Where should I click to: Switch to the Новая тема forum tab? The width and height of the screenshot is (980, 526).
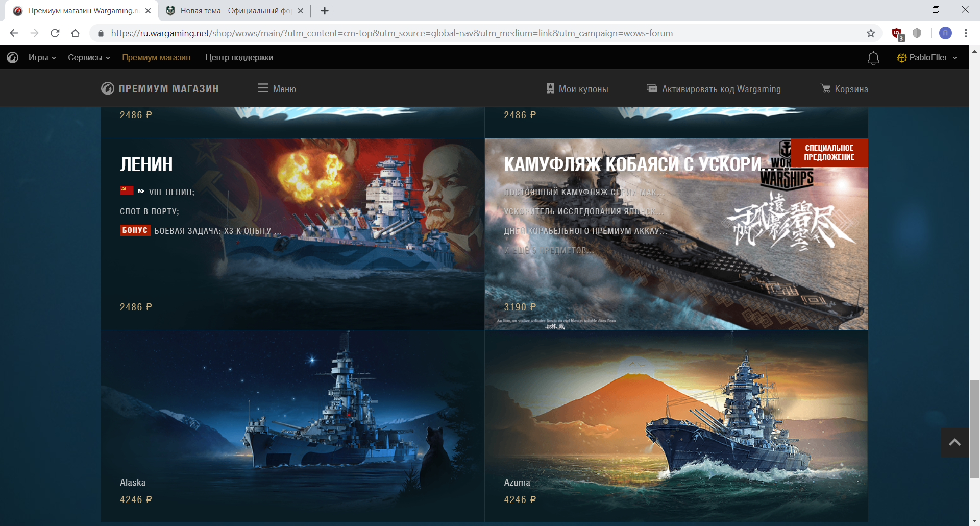[235, 11]
